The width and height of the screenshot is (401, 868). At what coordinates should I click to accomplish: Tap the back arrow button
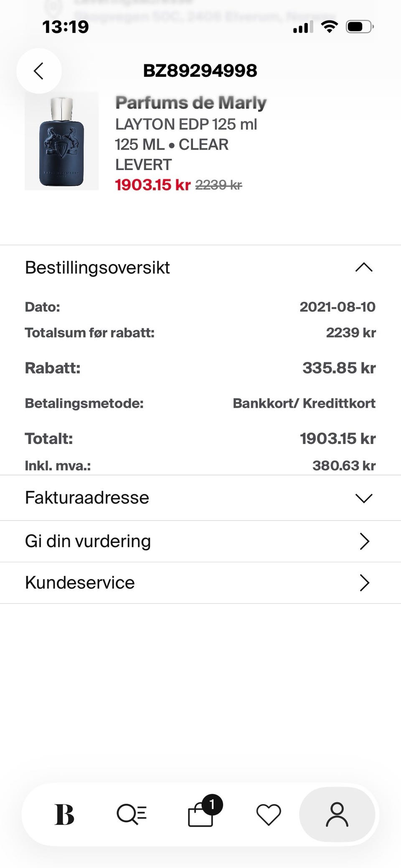click(x=39, y=71)
